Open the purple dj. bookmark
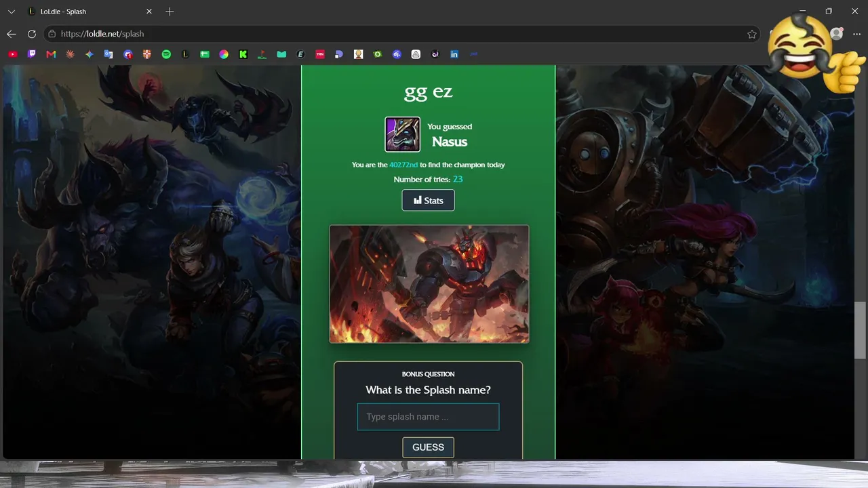The image size is (868, 488). (x=397, y=54)
